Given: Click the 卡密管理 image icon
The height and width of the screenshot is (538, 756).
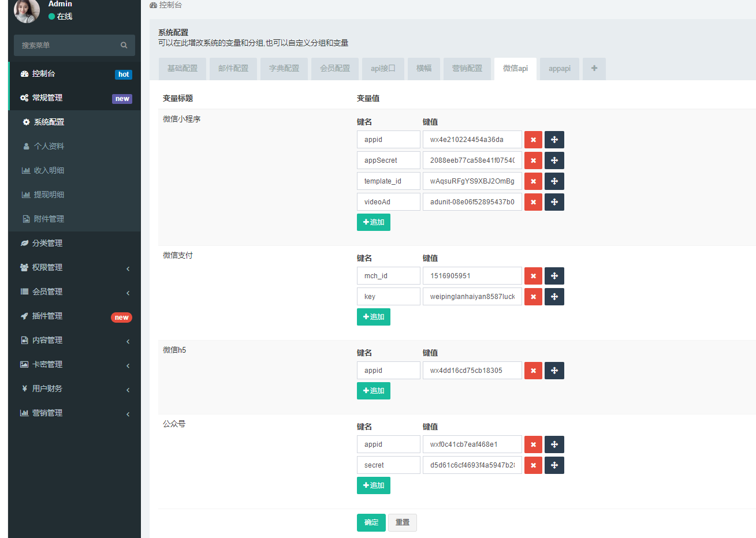Looking at the screenshot, I should click(x=23, y=364).
